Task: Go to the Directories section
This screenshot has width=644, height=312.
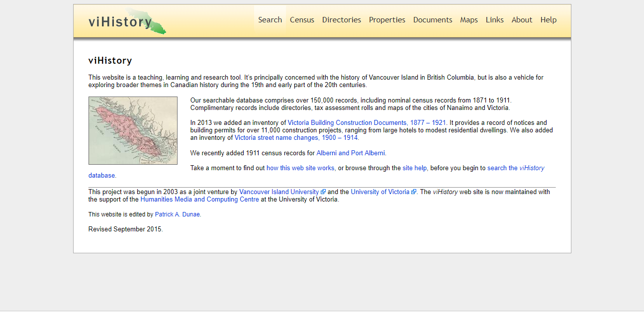Action: coord(341,20)
